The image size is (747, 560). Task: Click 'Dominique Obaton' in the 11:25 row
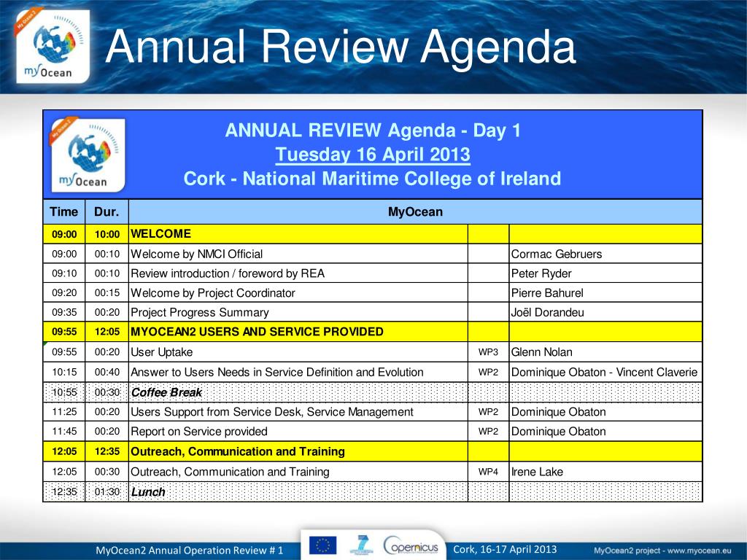pos(558,412)
